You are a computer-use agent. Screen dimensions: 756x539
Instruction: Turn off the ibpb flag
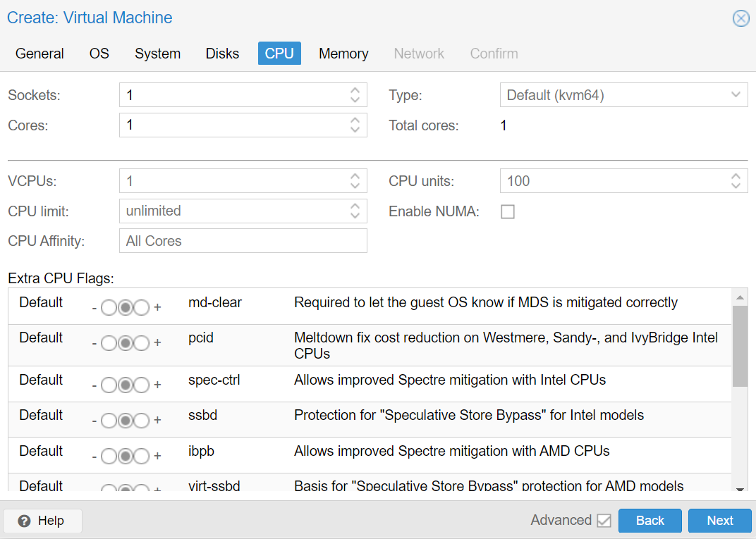tap(109, 456)
